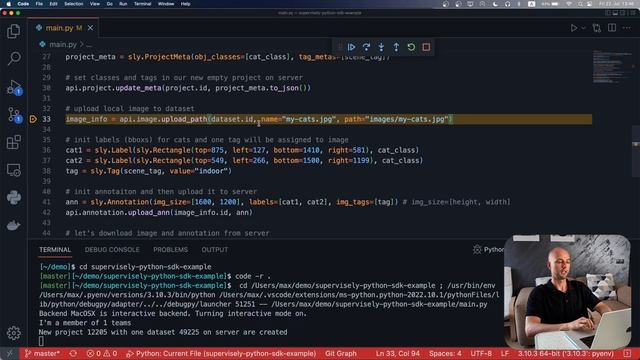Open the Window menu
640x360 pixels.
[x=166, y=4]
